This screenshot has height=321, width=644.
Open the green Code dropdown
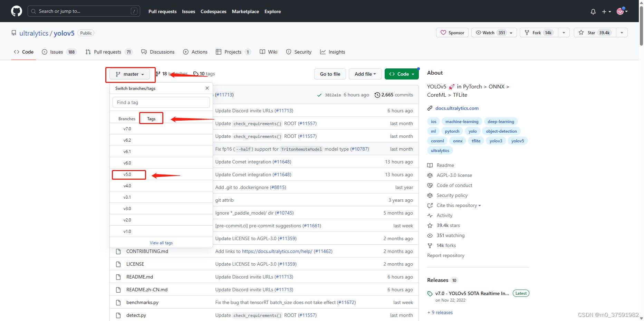402,74
